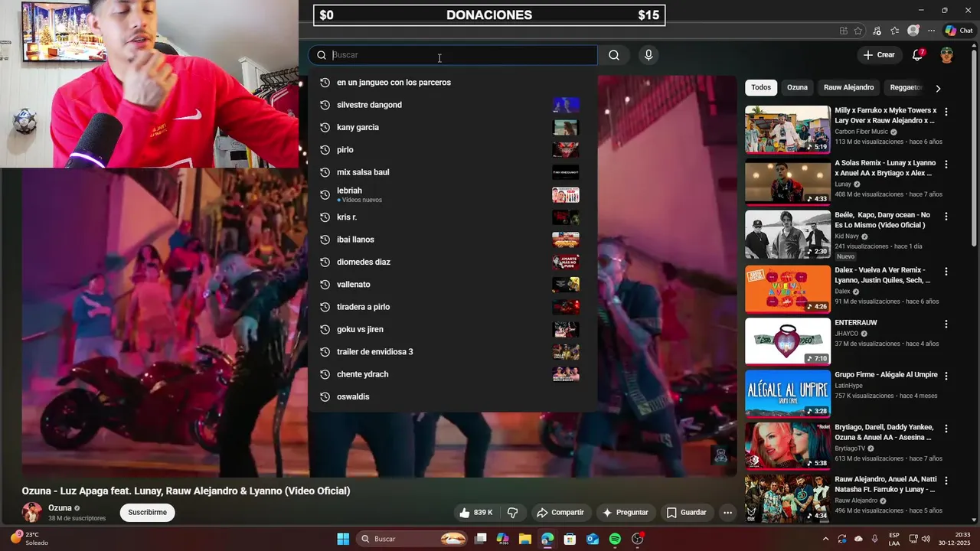The width and height of the screenshot is (980, 551).
Task: Open options for A Solas Remix video
Action: (946, 165)
